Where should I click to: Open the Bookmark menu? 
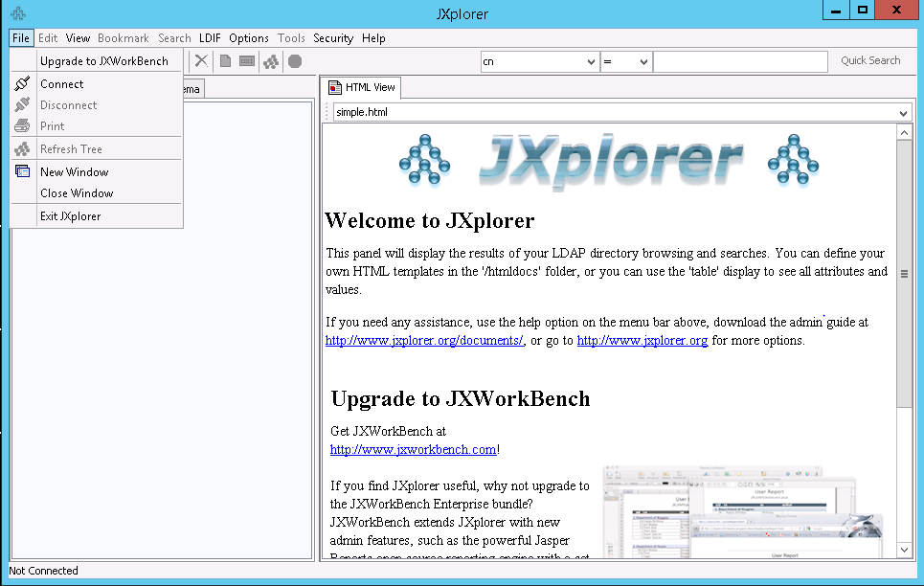tap(124, 37)
